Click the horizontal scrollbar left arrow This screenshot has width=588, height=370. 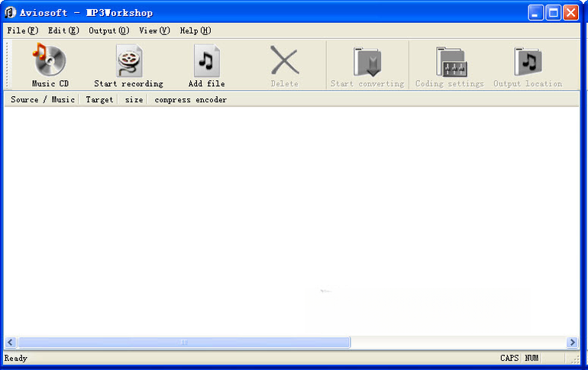11,342
